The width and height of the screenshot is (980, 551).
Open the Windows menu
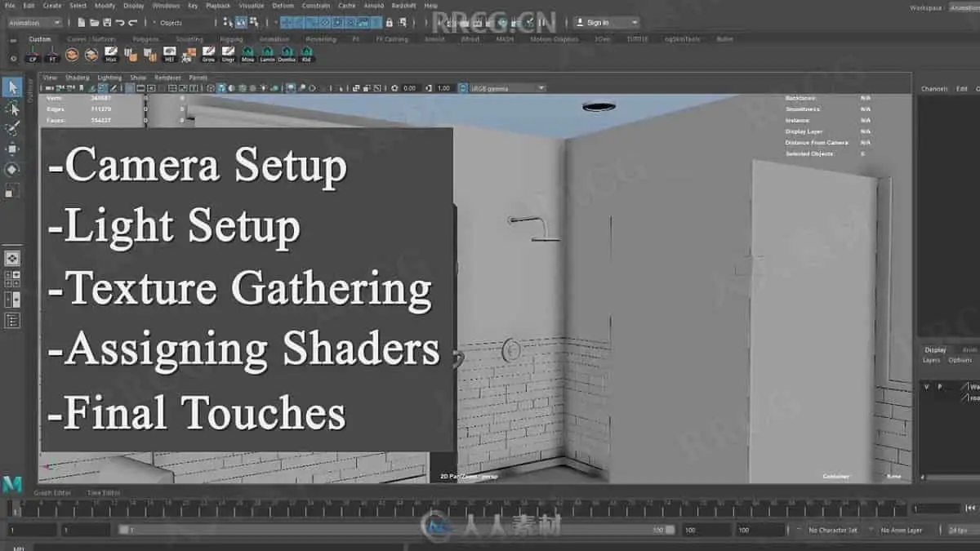tap(166, 5)
